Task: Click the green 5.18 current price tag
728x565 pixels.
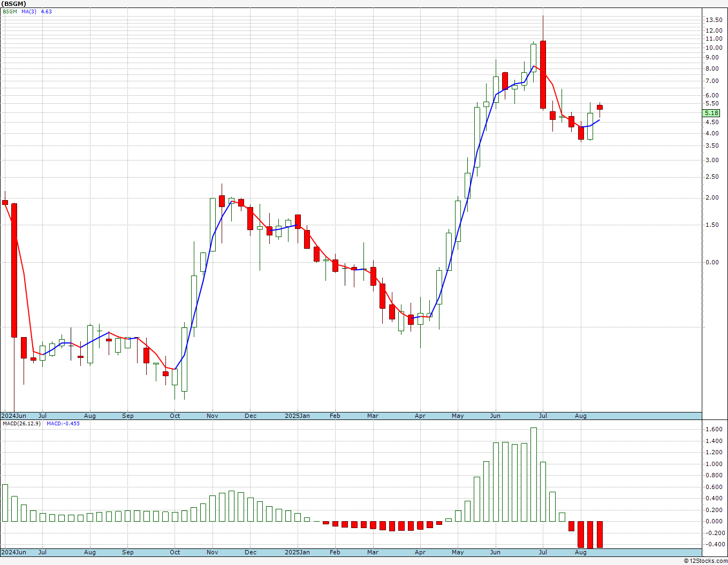Action: [x=712, y=113]
